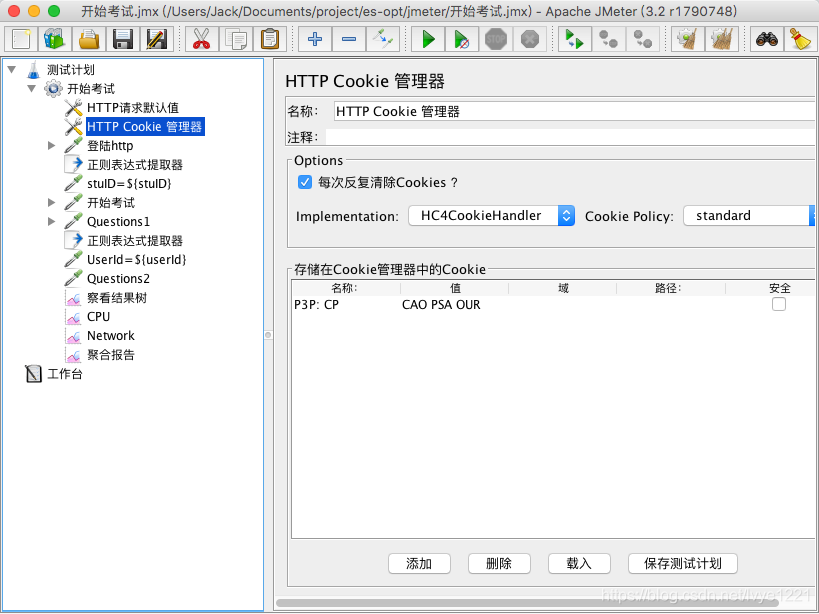The width and height of the screenshot is (819, 614).
Task: Start the test with green play icon
Action: (428, 39)
